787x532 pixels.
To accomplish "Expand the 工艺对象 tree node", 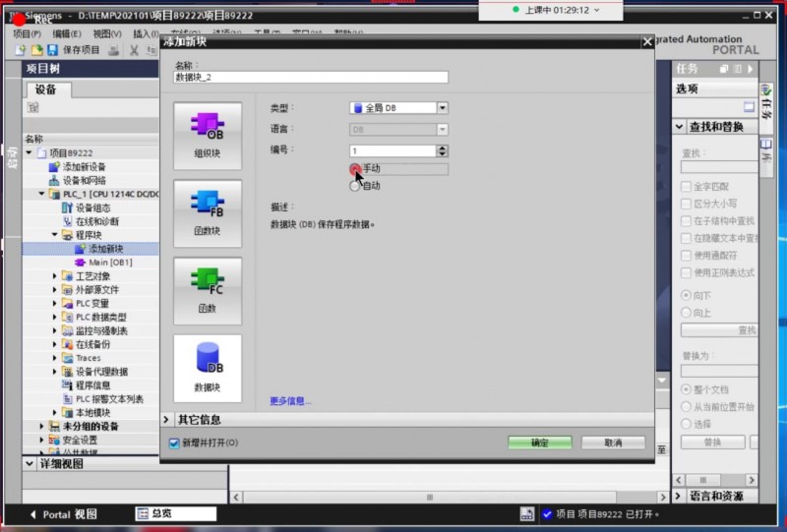I will point(55,276).
